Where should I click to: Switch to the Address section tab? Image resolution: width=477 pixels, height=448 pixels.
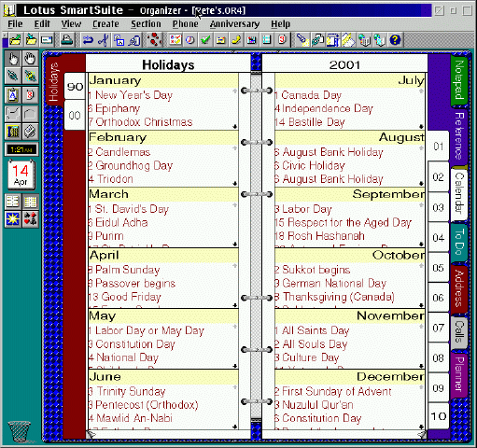point(459,288)
